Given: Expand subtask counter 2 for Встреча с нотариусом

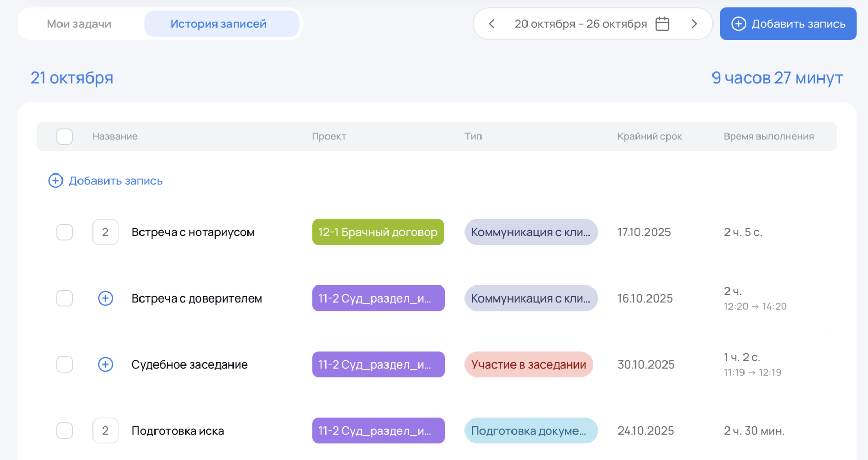Looking at the screenshot, I should [105, 232].
